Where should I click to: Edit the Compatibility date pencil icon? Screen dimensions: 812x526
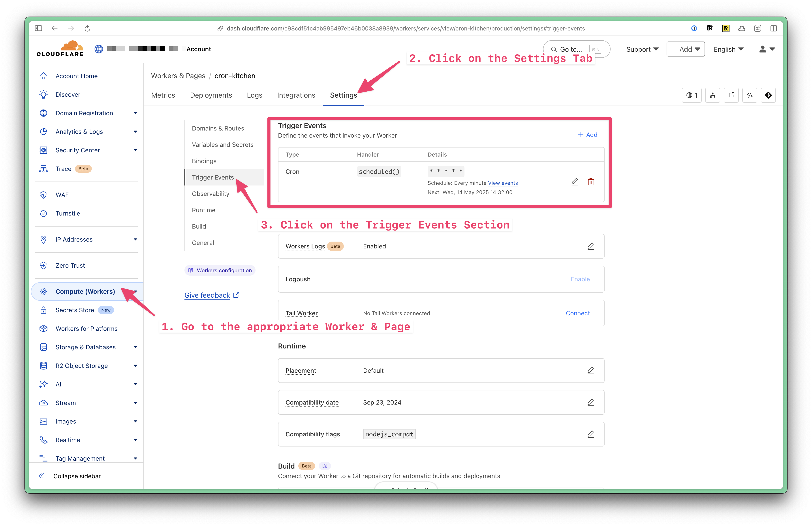click(591, 402)
